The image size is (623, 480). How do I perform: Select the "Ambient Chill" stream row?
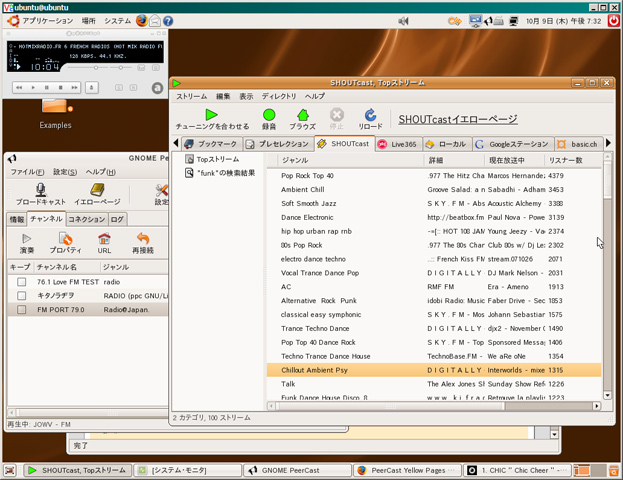click(434, 190)
